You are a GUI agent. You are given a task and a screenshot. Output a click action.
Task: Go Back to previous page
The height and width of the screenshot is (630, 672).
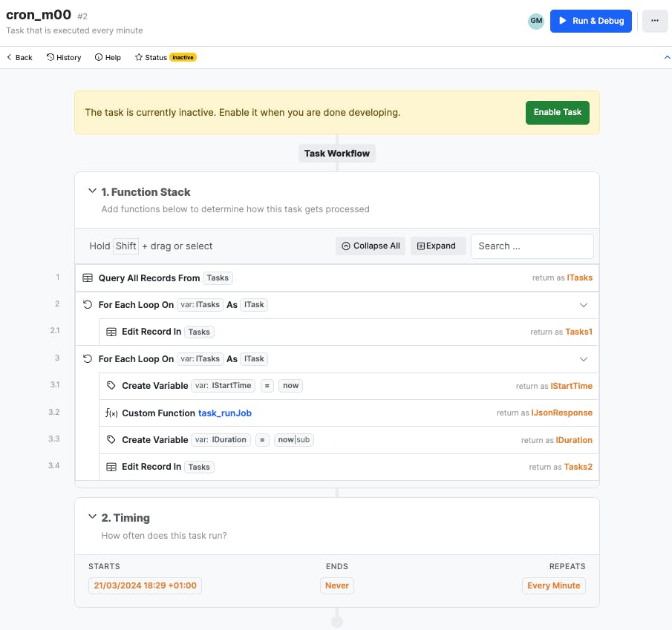(19, 57)
